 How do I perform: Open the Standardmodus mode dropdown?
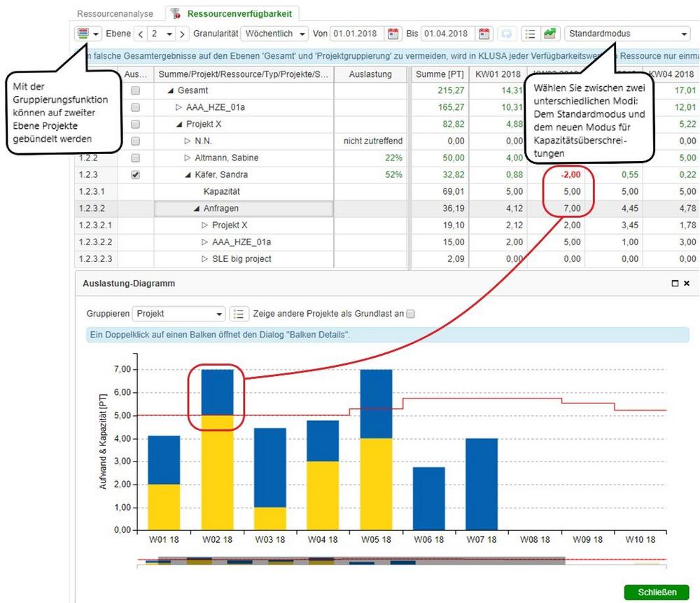(x=626, y=34)
